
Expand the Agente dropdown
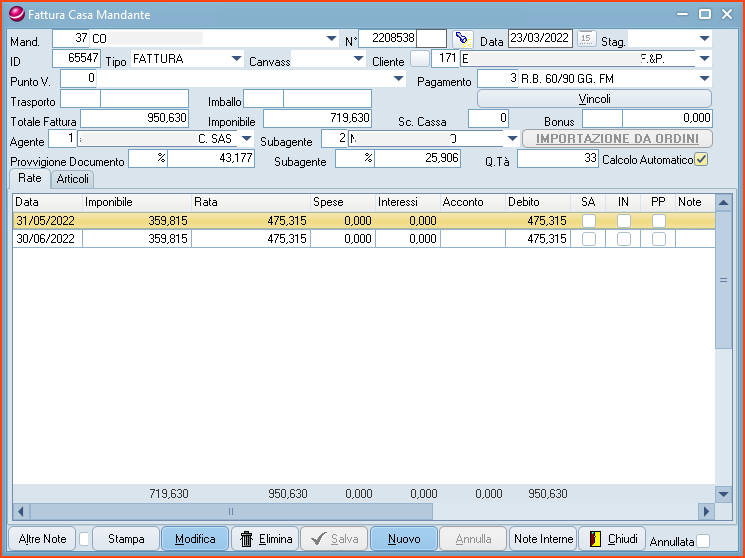pos(247,138)
